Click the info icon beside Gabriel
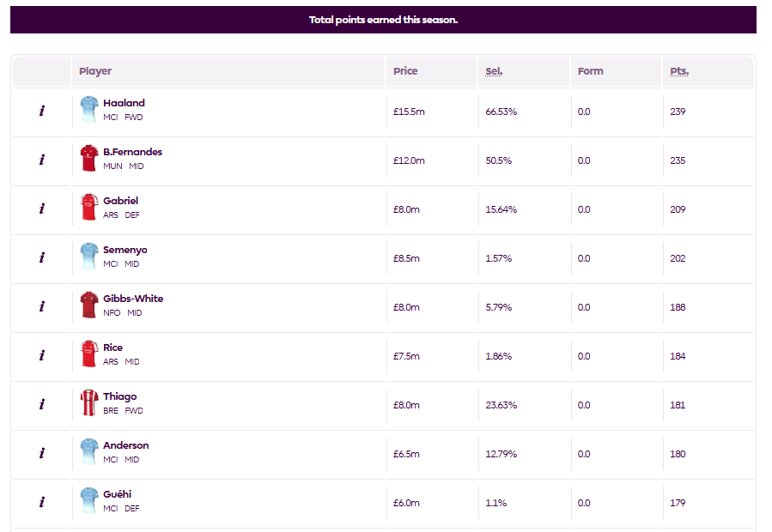 42,209
